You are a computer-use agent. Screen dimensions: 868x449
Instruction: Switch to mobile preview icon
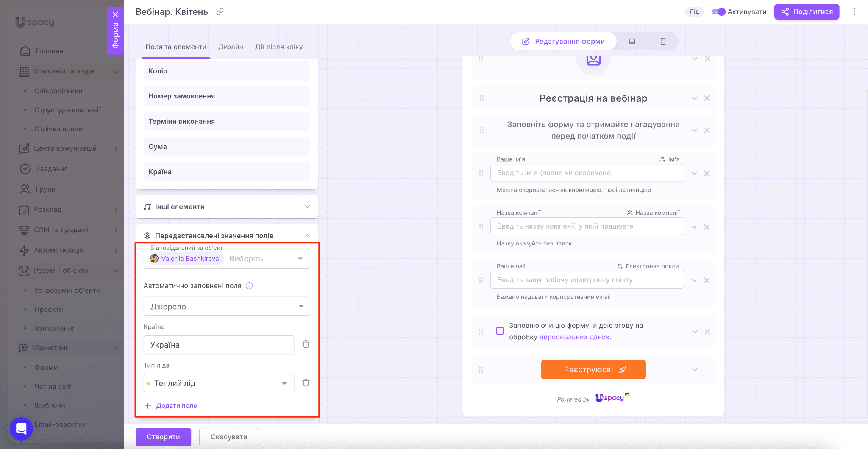(663, 41)
